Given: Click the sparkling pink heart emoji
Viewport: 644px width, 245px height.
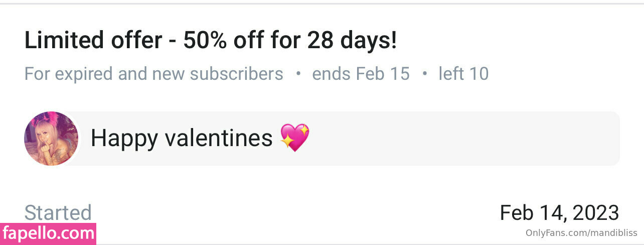Looking at the screenshot, I should pyautogui.click(x=295, y=138).
